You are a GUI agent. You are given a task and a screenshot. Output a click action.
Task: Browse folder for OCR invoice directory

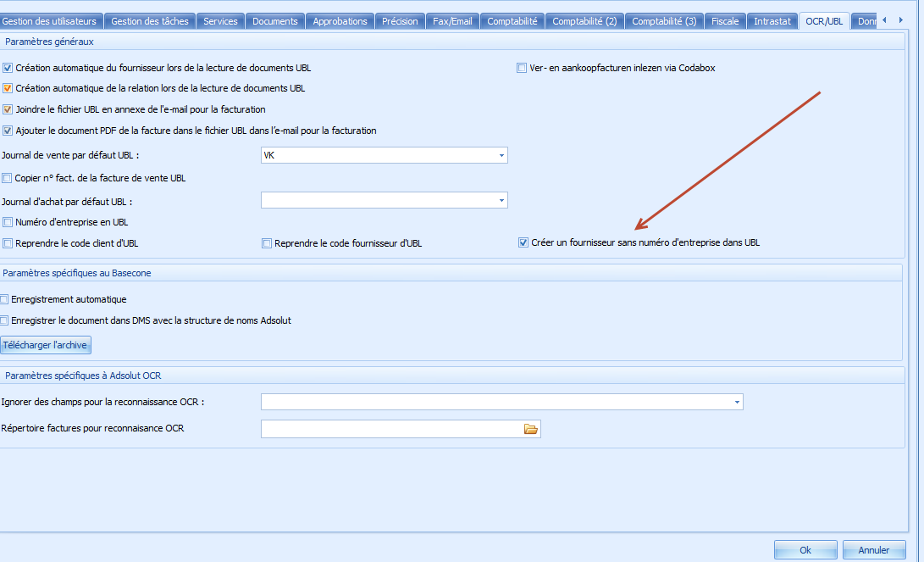coord(530,429)
